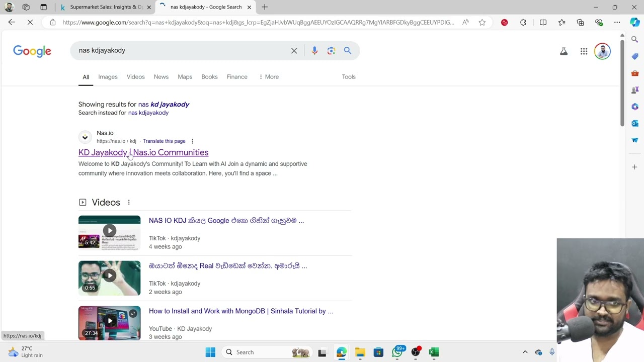Show hidden system tray icons

[525, 352]
